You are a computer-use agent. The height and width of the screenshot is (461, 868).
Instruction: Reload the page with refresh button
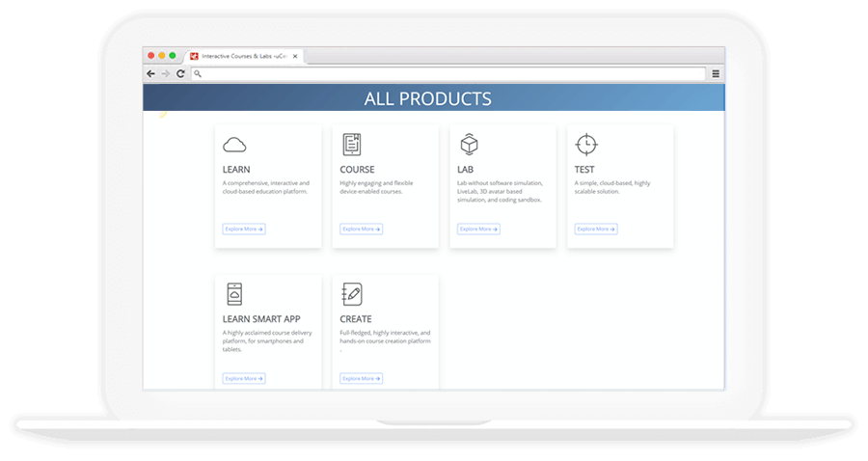180,73
